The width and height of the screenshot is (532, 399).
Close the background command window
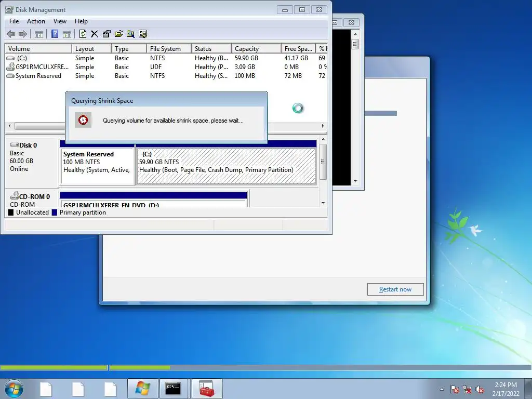pos(352,22)
